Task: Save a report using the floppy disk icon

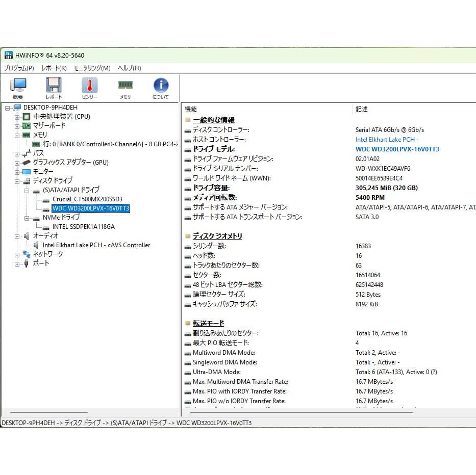Action: pyautogui.click(x=54, y=86)
